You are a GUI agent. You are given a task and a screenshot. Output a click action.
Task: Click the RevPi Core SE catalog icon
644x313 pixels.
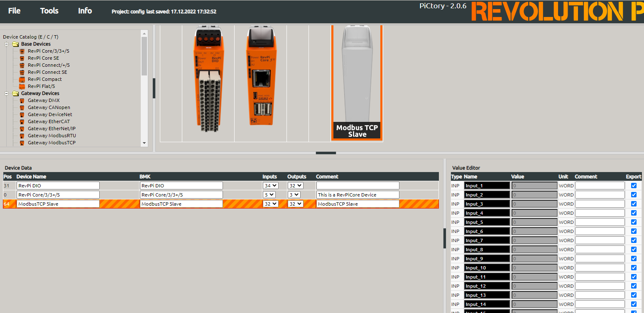pyautogui.click(x=22, y=58)
